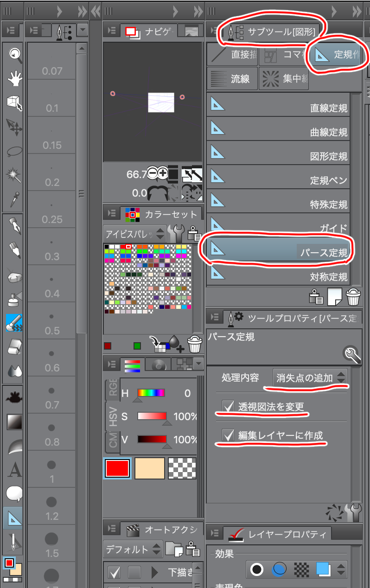Open brush size panel dropdown arrow
Viewport: 370px width, 588px height.
coord(83,31)
